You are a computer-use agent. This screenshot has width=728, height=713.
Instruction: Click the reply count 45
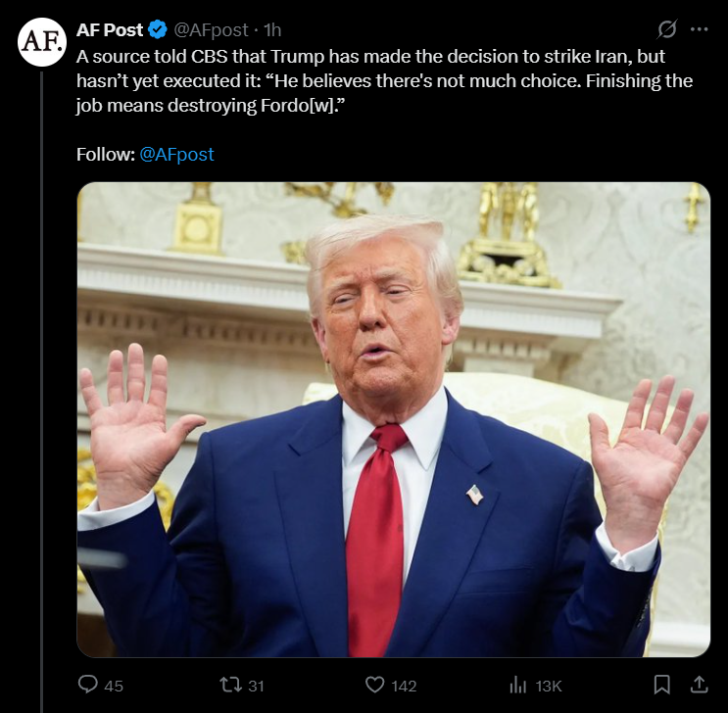pos(114,687)
